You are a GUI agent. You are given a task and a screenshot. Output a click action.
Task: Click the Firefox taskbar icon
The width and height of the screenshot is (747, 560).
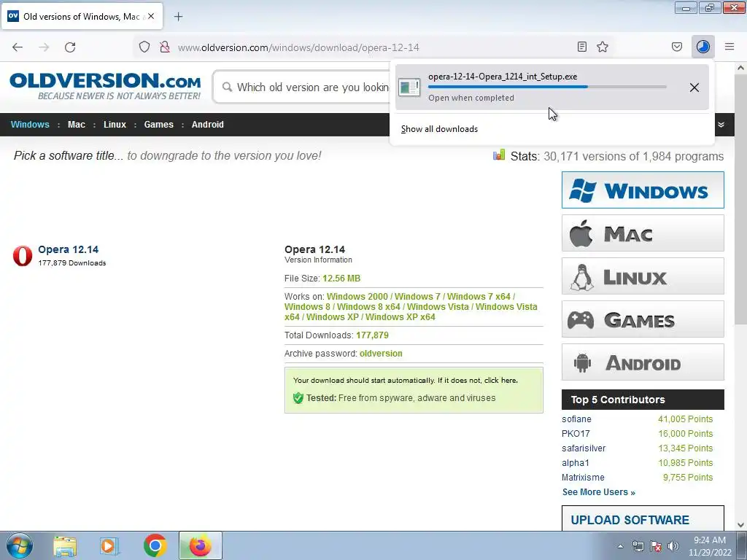coord(201,545)
